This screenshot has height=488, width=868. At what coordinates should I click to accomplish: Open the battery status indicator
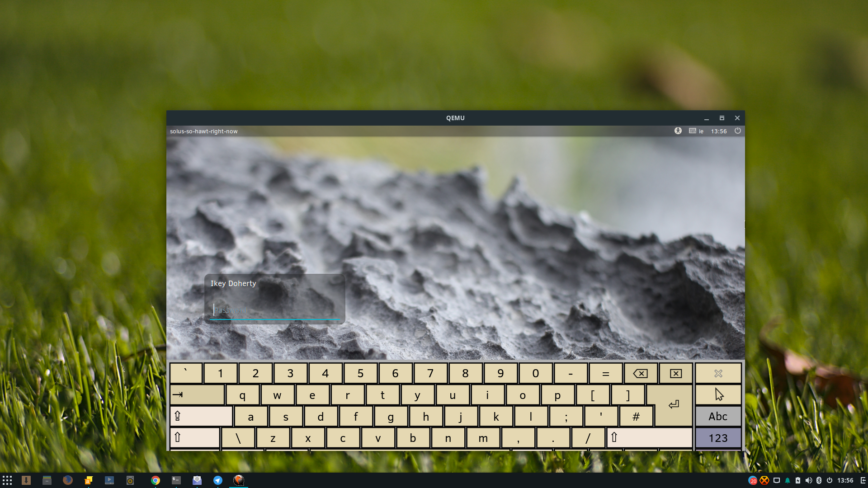click(798, 480)
